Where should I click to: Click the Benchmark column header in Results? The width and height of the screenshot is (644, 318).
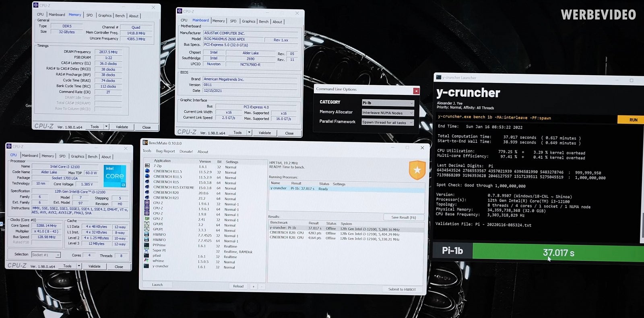(279, 223)
